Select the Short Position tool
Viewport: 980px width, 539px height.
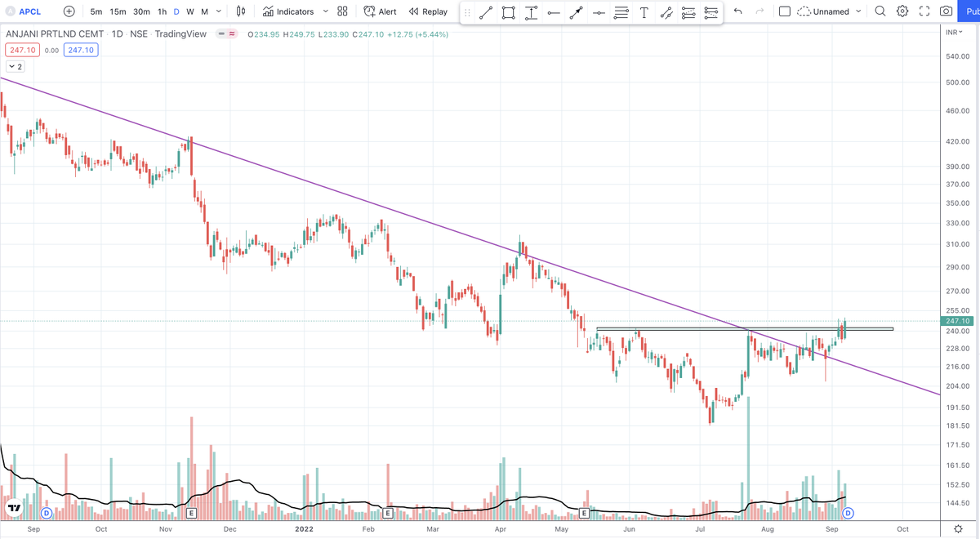click(x=711, y=12)
